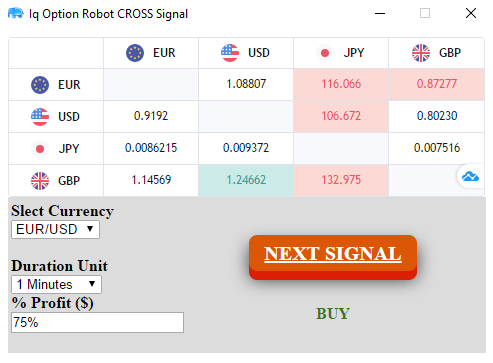Click the GBP flag icon in row header
The height and width of the screenshot is (363, 493).
[40, 181]
